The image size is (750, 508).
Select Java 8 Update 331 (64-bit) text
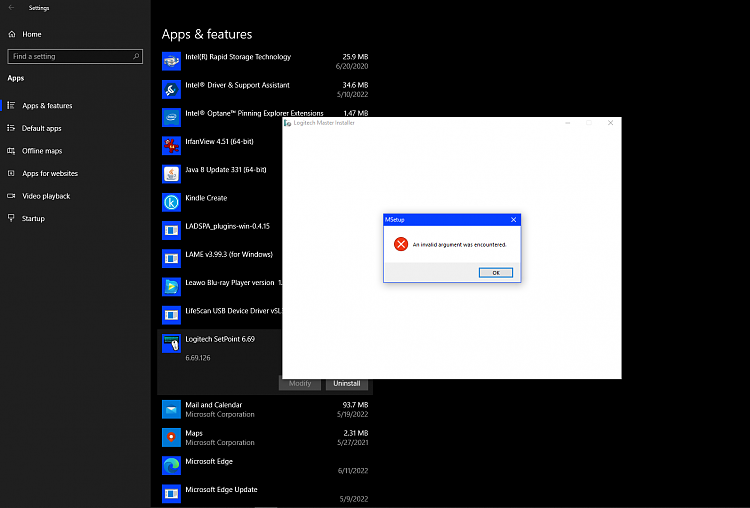click(226, 170)
